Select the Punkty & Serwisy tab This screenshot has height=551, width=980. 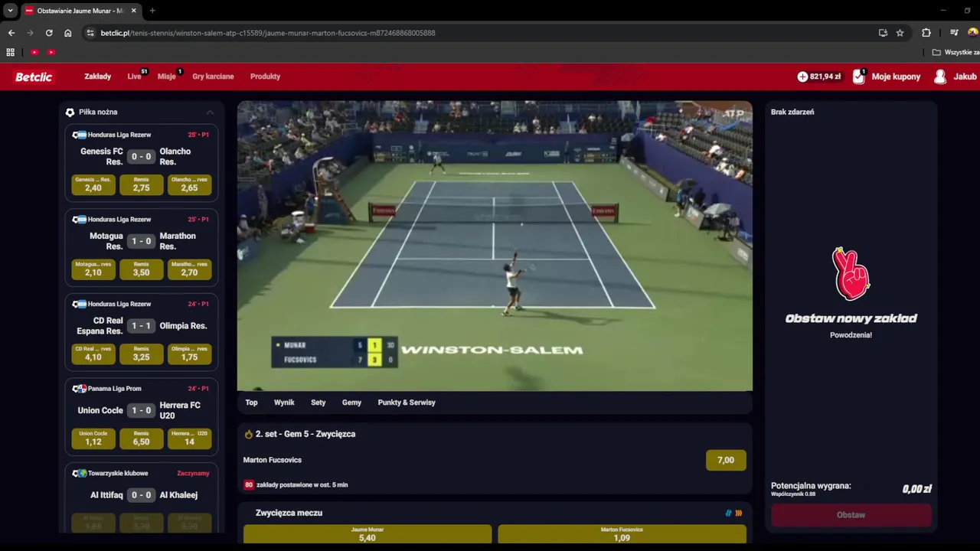(407, 403)
